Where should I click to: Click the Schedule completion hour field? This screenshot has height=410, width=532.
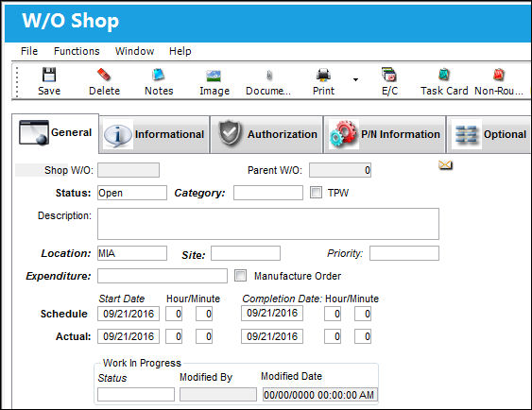(x=333, y=314)
